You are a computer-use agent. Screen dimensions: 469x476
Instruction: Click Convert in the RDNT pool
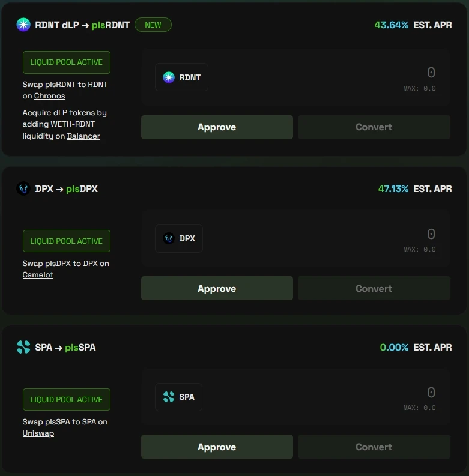[374, 127]
